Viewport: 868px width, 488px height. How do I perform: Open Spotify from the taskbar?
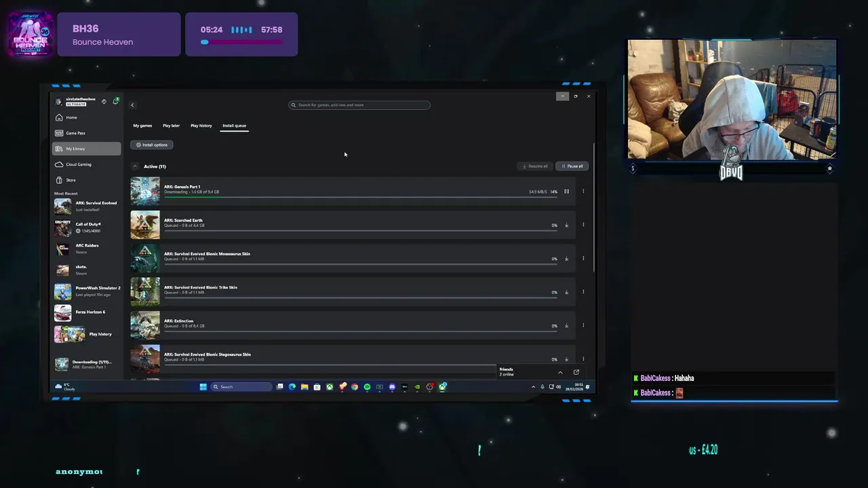point(367,387)
